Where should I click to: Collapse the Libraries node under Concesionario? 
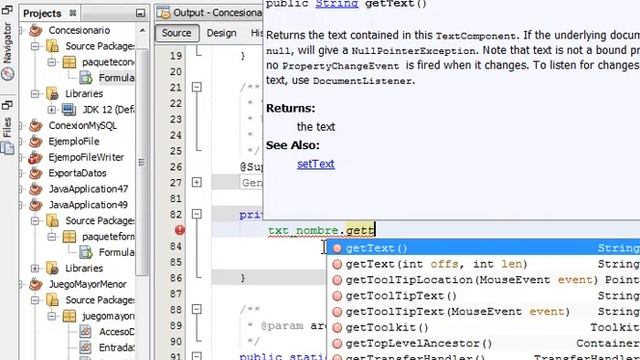(x=36, y=94)
